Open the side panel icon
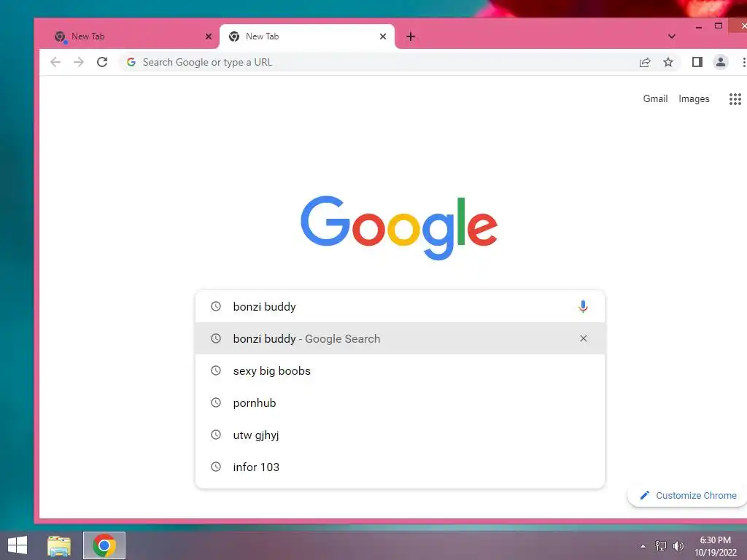 pyautogui.click(x=697, y=63)
